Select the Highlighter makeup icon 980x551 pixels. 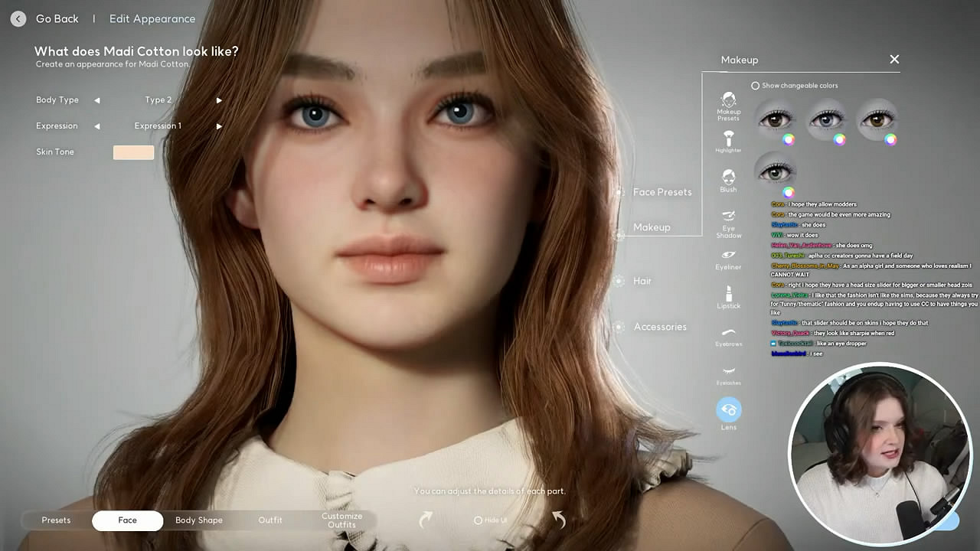728,139
